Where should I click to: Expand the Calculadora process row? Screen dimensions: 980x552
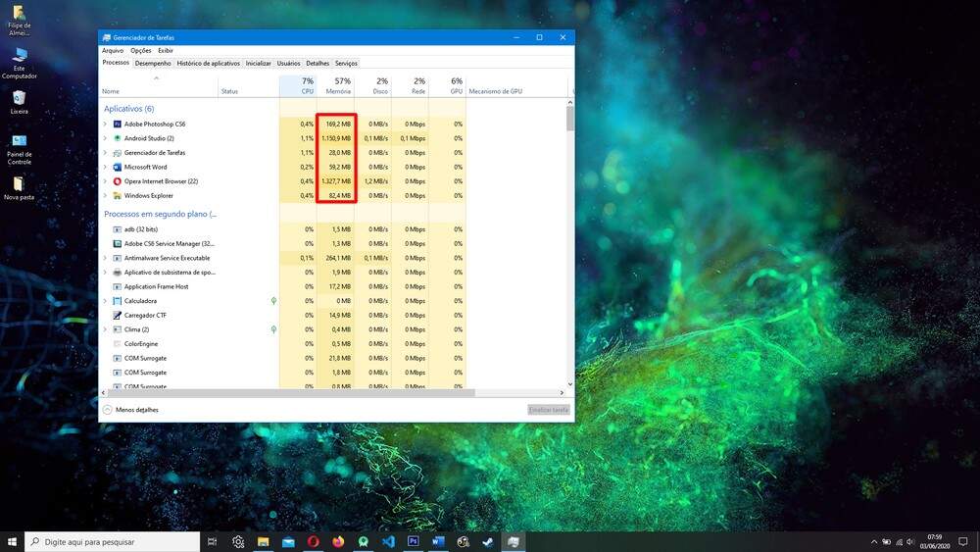click(x=105, y=301)
